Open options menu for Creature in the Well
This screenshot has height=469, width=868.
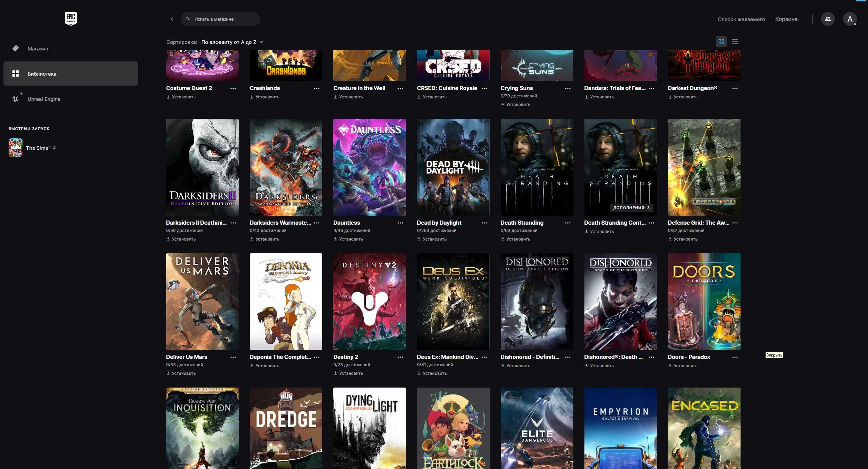tap(400, 89)
